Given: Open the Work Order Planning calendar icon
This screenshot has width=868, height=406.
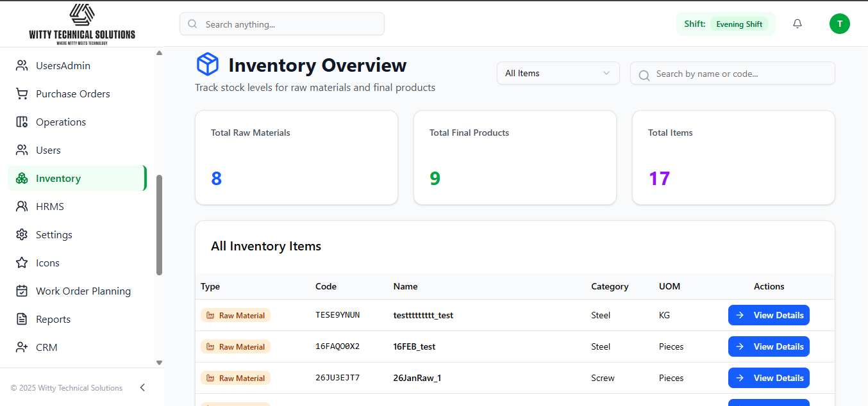Looking at the screenshot, I should [22, 291].
